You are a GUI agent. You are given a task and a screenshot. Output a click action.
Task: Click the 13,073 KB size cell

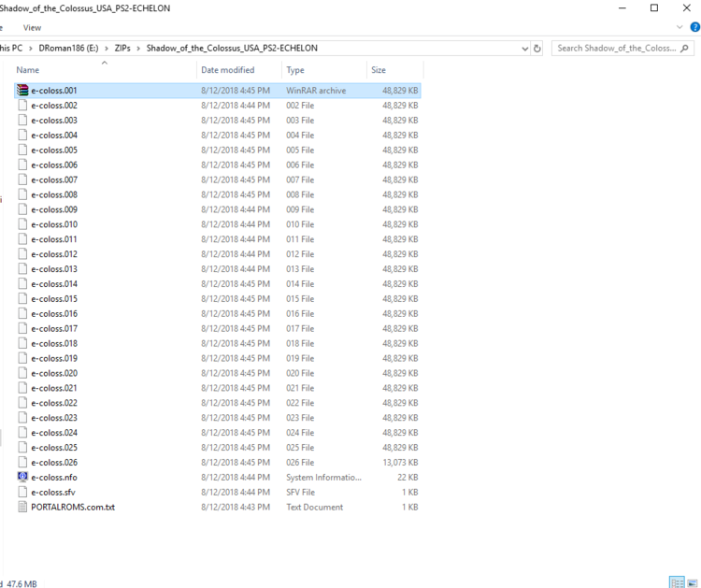click(400, 463)
